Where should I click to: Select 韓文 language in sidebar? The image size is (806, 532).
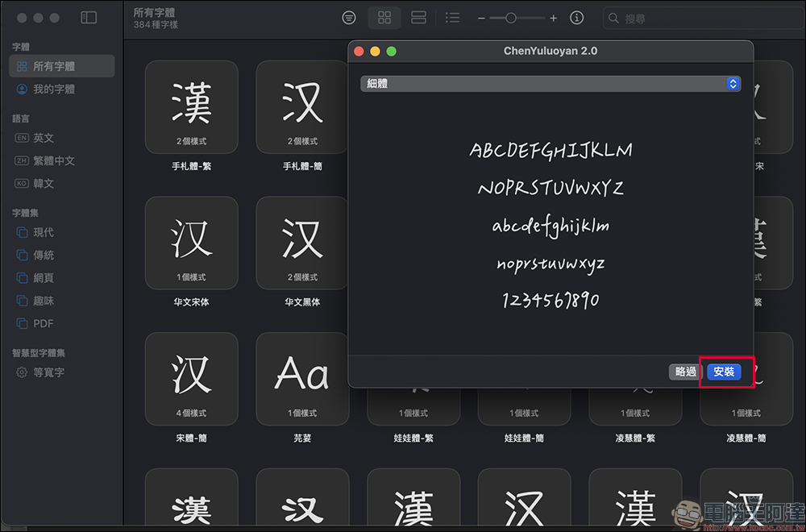pyautogui.click(x=62, y=183)
